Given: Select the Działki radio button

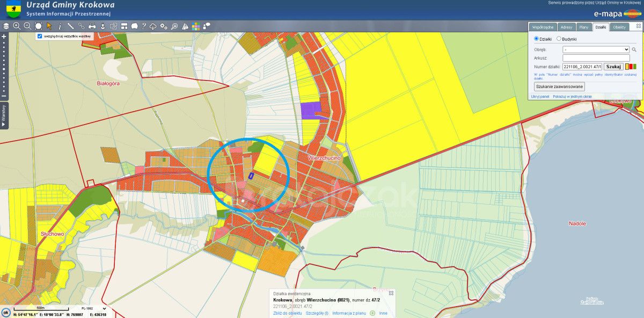Looking at the screenshot, I should pos(537,39).
